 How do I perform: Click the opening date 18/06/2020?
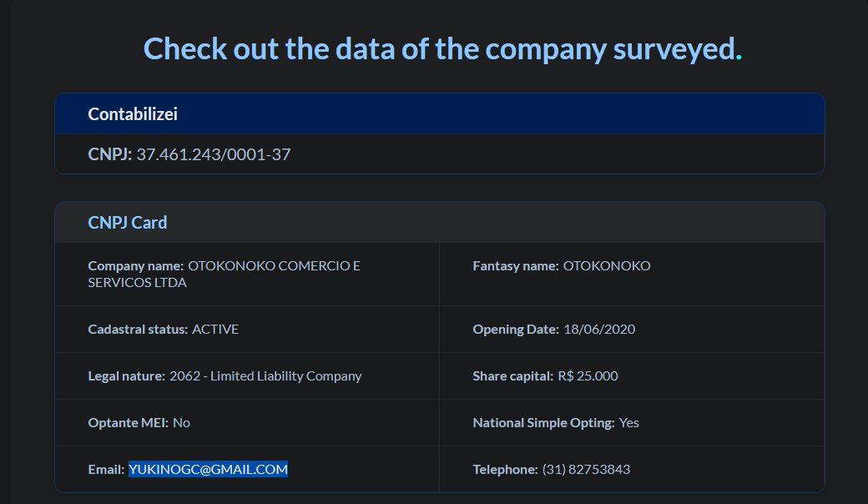click(x=599, y=330)
